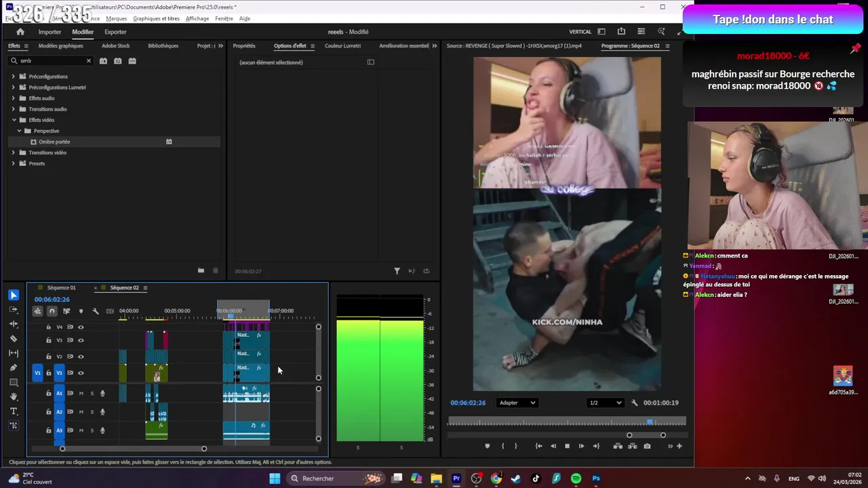
Task: Step back one frame in Program monitor
Action: pyautogui.click(x=553, y=446)
